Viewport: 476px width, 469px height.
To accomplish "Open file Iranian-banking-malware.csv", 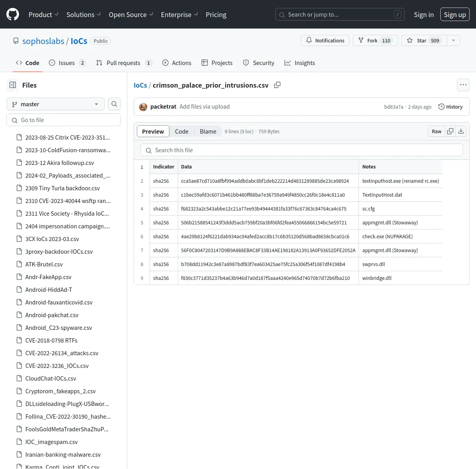I will click(63, 454).
